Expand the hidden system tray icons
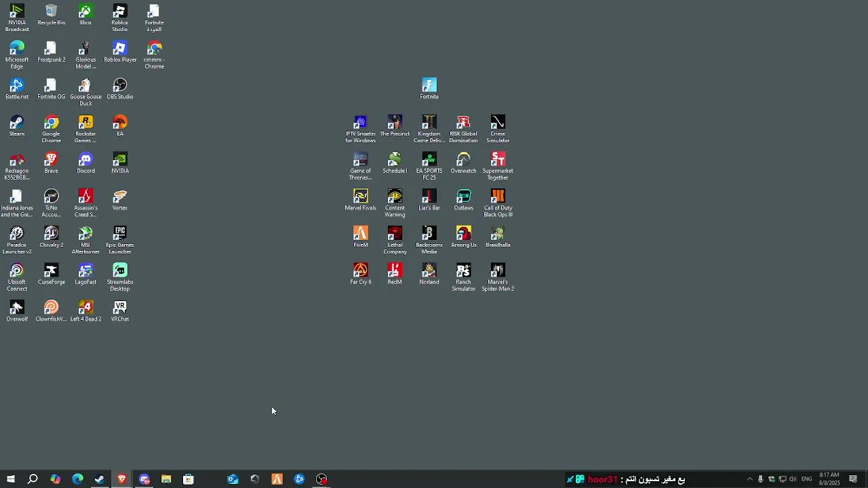 (x=749, y=479)
